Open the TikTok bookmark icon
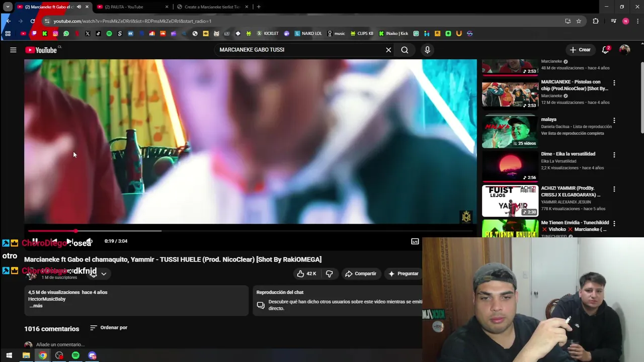 98,34
